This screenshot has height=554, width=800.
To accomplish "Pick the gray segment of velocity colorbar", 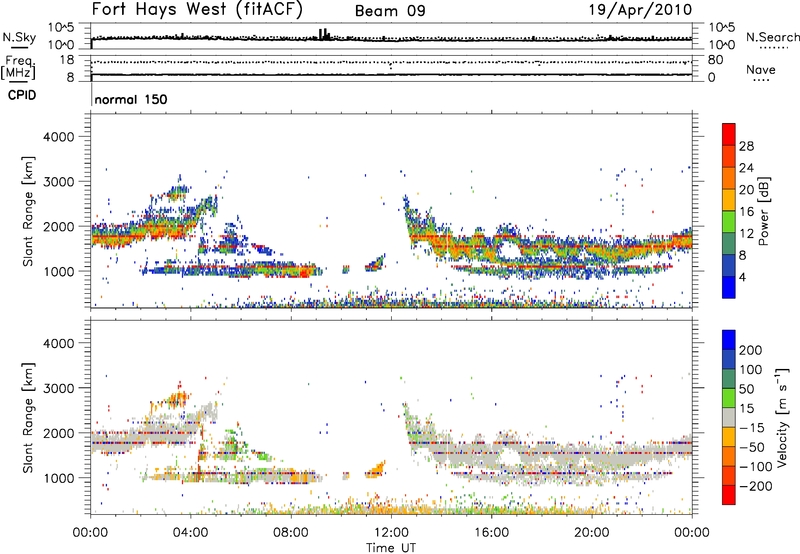I will pyautogui.click(x=729, y=418).
